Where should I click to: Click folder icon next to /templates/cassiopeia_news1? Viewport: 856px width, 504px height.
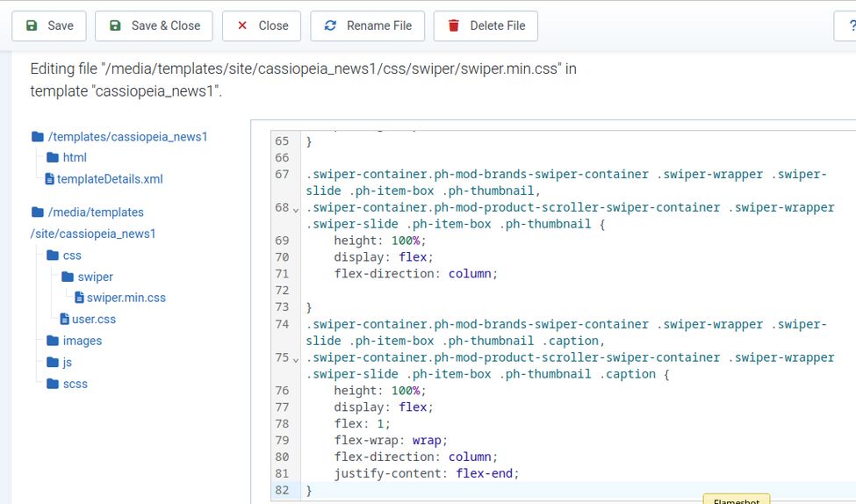tap(37, 137)
